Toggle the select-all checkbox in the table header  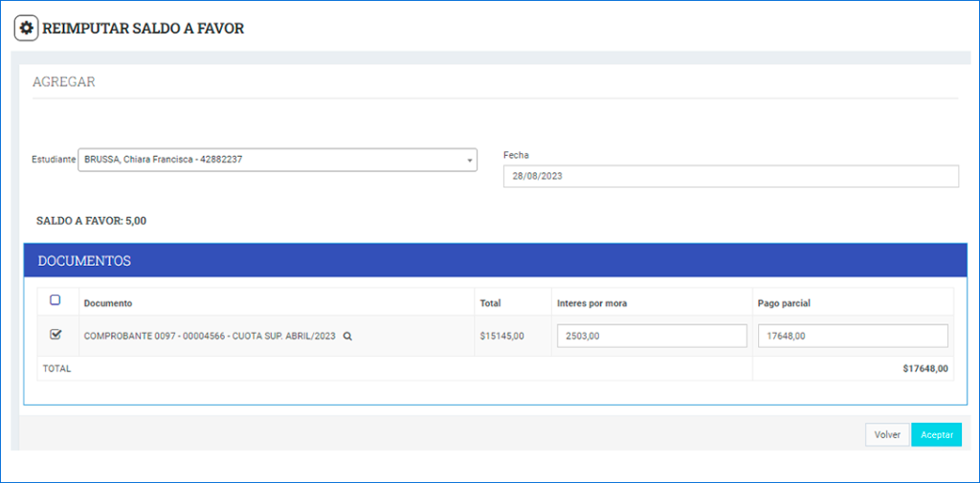[55, 300]
